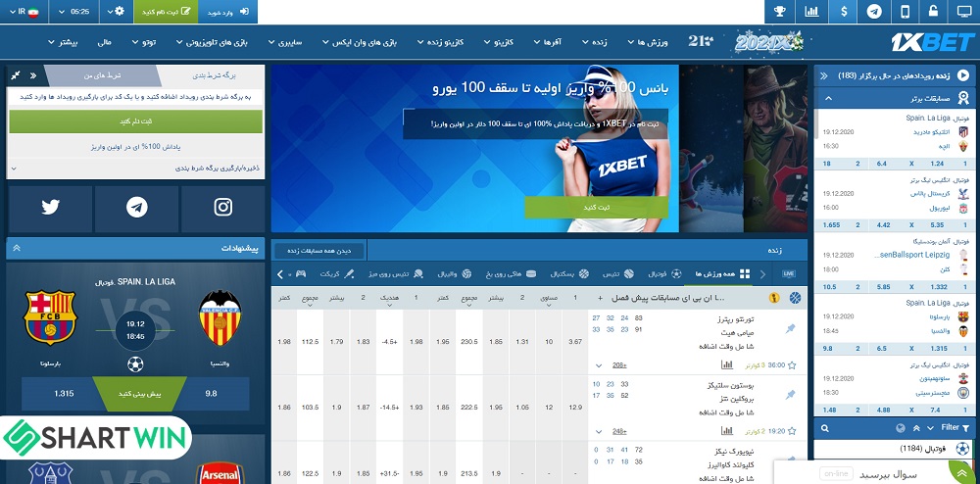Viewport: 980px width, 484px height.
Task: Open the 2021X New Year promo logo
Action: click(x=768, y=42)
